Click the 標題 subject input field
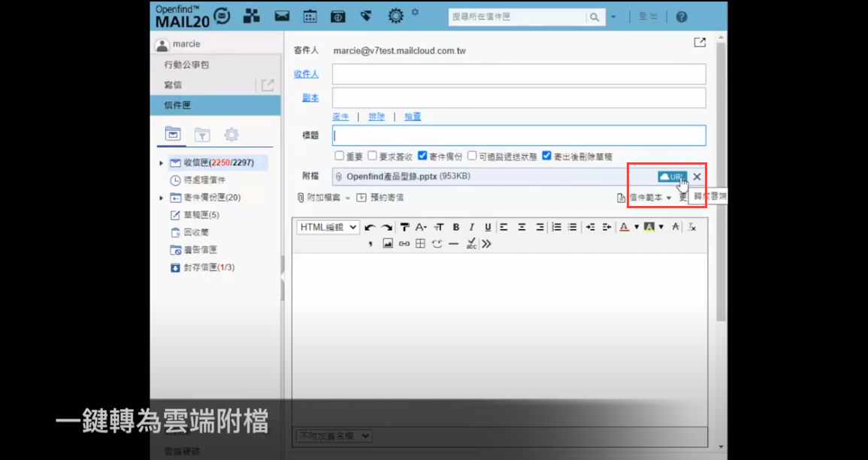 [x=519, y=135]
